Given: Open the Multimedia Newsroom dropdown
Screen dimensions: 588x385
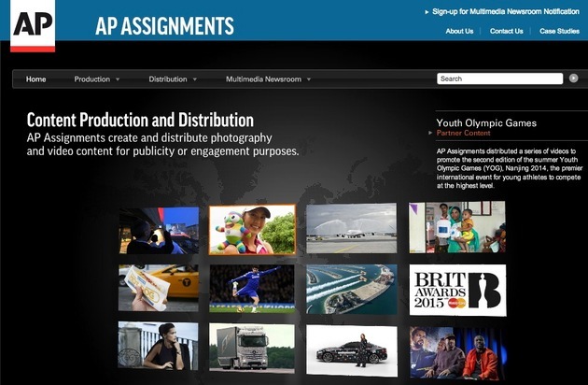Looking at the screenshot, I should point(268,79).
